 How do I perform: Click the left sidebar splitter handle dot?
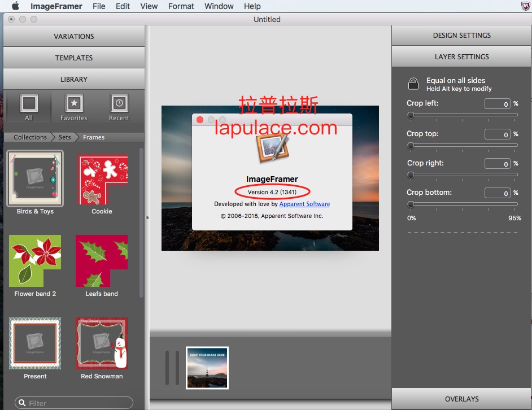pyautogui.click(x=147, y=217)
